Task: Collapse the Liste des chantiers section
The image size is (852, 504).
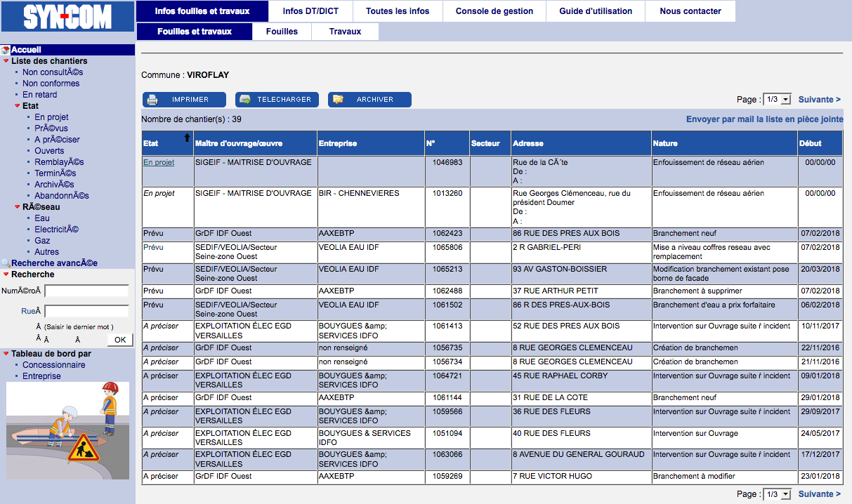Action: pos(6,61)
